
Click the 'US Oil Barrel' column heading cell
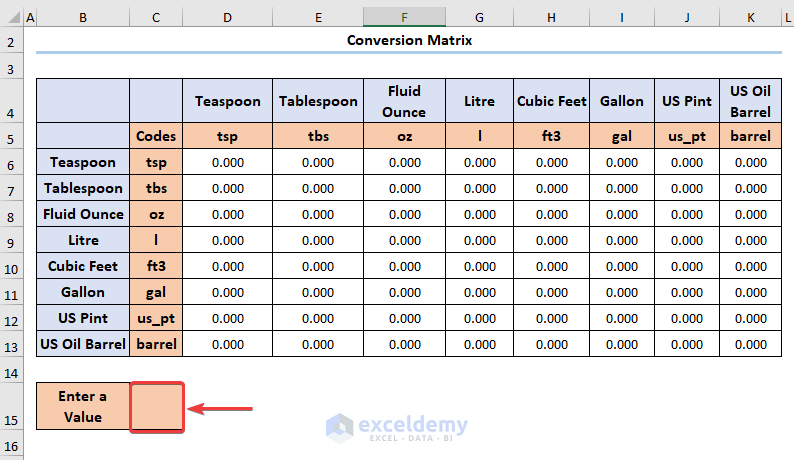[x=750, y=101]
